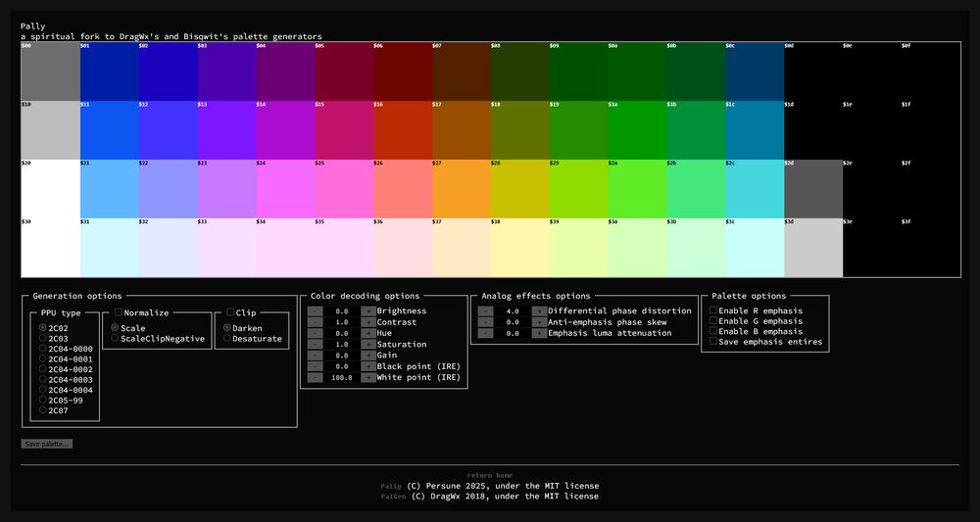The height and width of the screenshot is (522, 980).
Task: Select the ScaleClipNegative method
Action: (x=115, y=338)
